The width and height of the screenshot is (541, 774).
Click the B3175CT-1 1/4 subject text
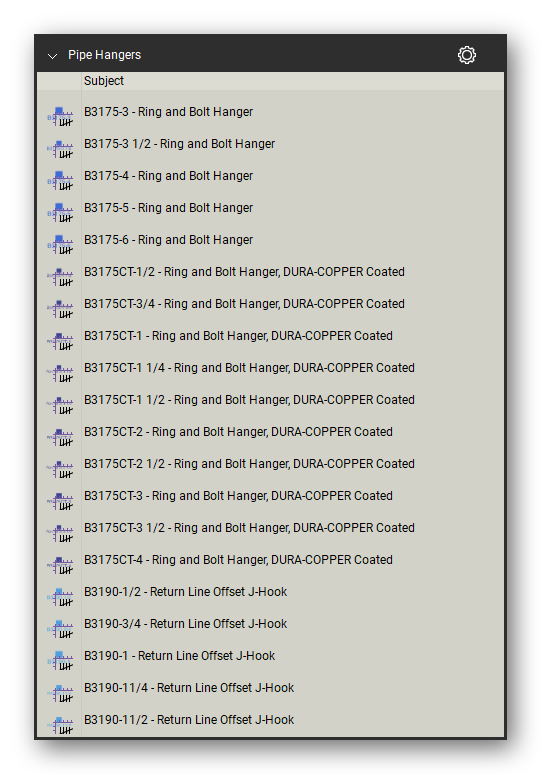pyautogui.click(x=249, y=368)
